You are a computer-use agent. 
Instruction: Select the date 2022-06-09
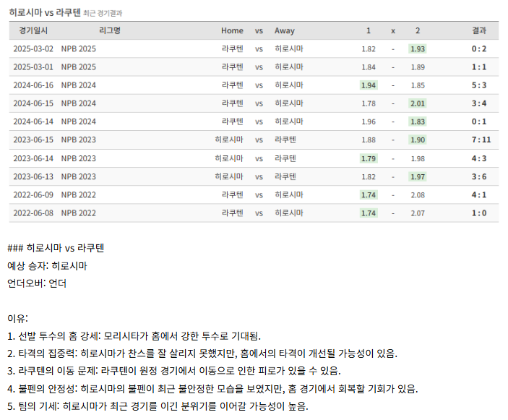[33, 194]
